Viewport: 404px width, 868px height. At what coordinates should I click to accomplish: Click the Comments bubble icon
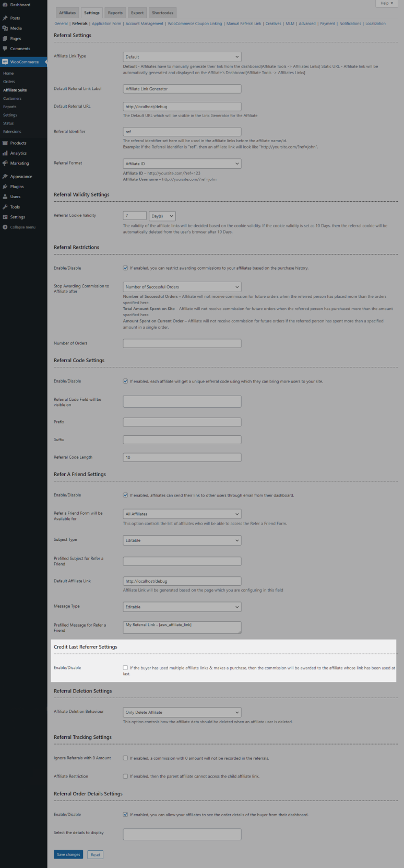5,49
